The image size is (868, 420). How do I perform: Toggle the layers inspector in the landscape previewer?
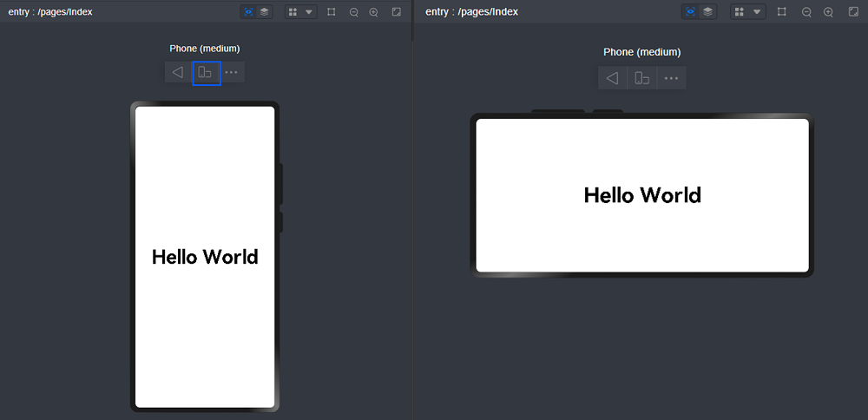tap(707, 11)
